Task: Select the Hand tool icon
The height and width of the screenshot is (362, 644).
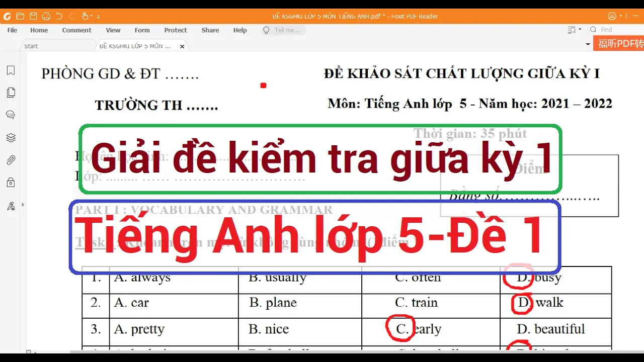Action: [x=85, y=16]
